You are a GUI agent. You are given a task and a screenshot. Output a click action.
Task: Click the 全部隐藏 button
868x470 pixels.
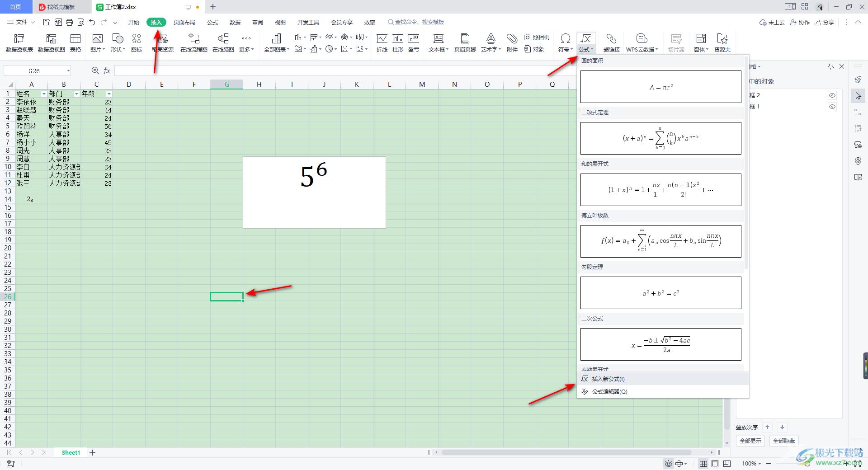click(784, 441)
